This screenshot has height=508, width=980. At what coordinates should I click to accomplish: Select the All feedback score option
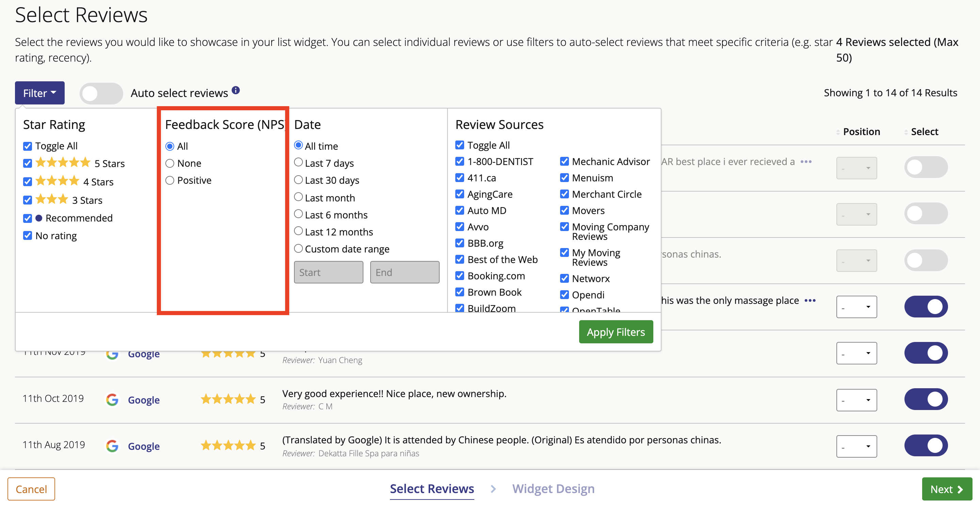click(170, 146)
